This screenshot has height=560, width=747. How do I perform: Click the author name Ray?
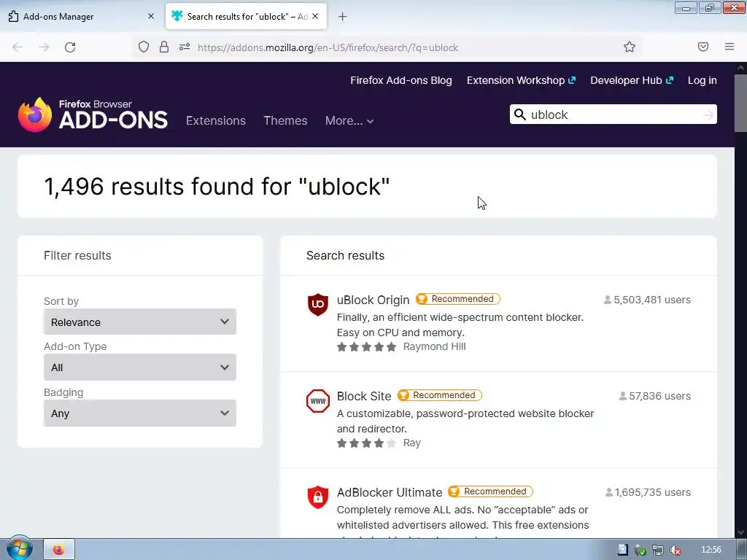[412, 443]
